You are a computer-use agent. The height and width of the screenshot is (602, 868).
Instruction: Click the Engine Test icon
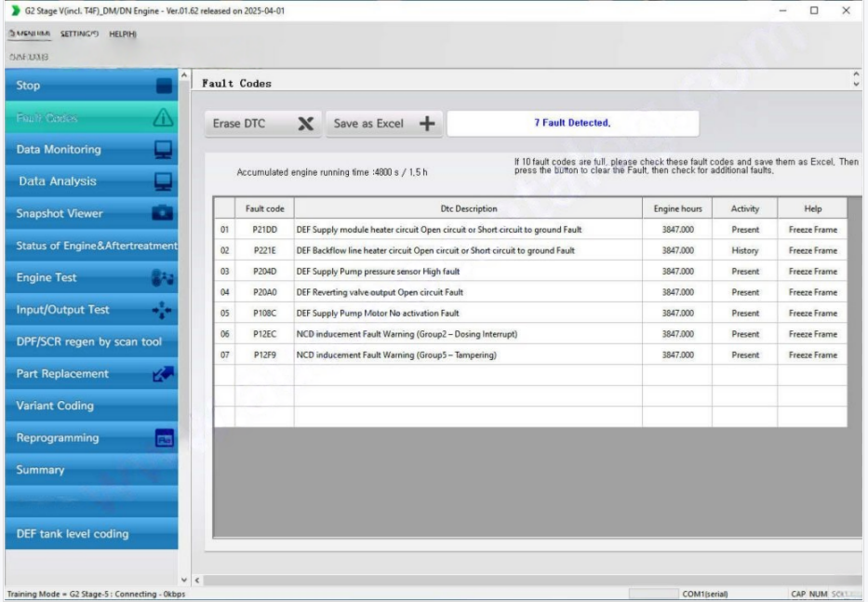point(163,278)
